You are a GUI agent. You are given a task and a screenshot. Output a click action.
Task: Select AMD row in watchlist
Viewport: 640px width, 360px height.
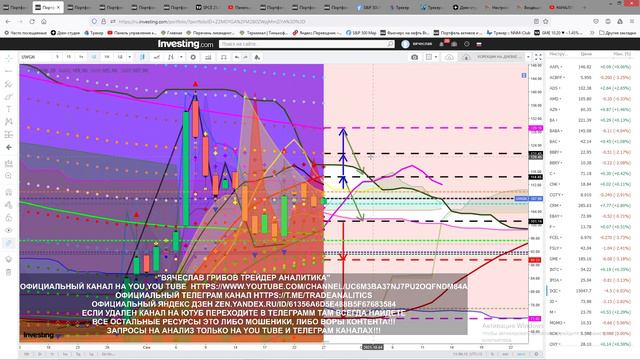point(590,99)
